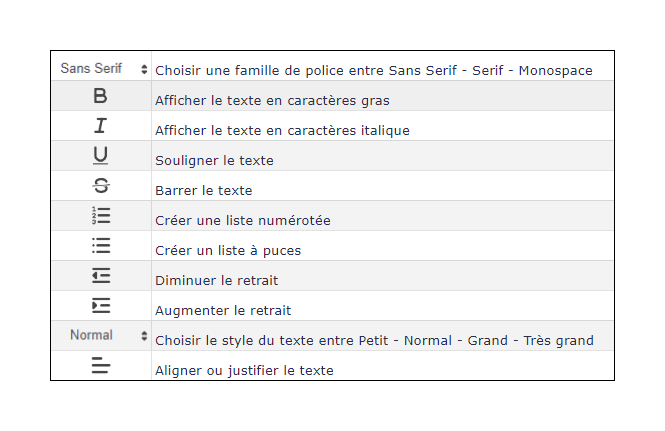Click the 'Augmenter le retrait' description
This screenshot has width=665, height=431.
point(223,311)
